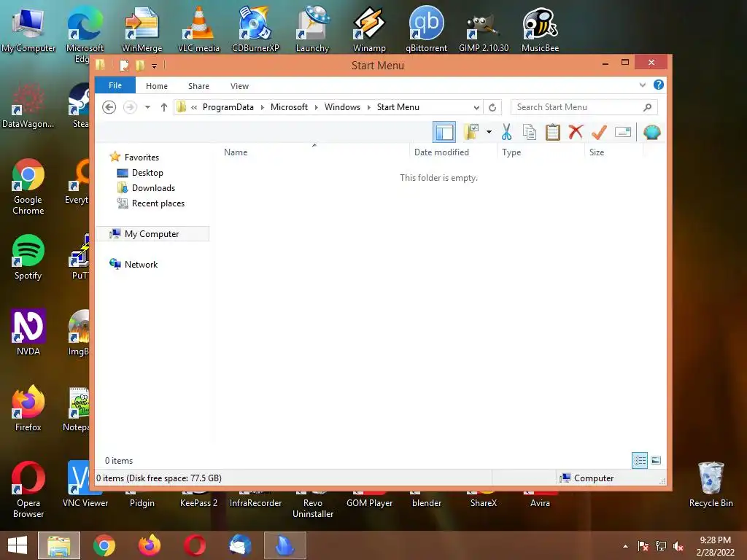Click the network tray icon
The height and width of the screenshot is (560, 747).
pos(661,546)
